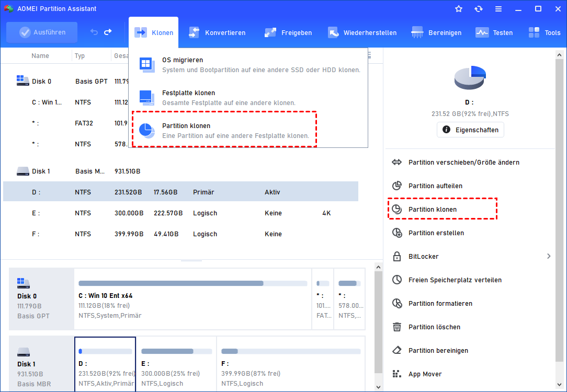Screen dimensions: 567x392
Task: Click the Typ column header
Action: click(80, 55)
